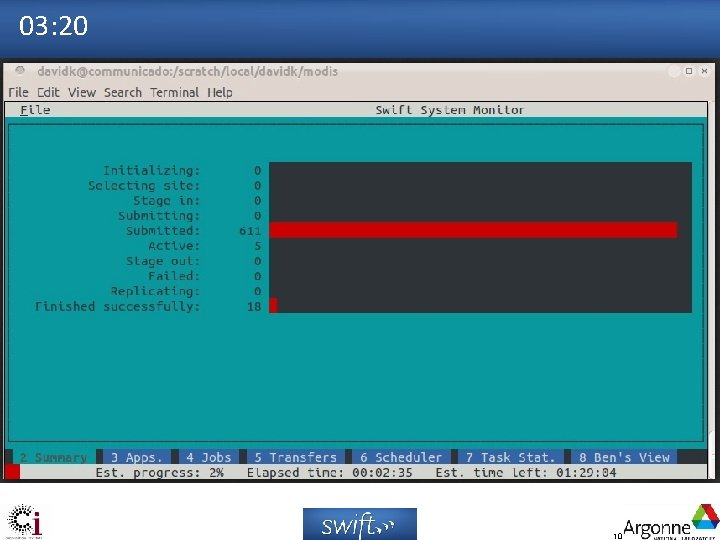The height and width of the screenshot is (540, 720).
Task: Switch to the 5 Transfers tab
Action: pyautogui.click(x=295, y=457)
